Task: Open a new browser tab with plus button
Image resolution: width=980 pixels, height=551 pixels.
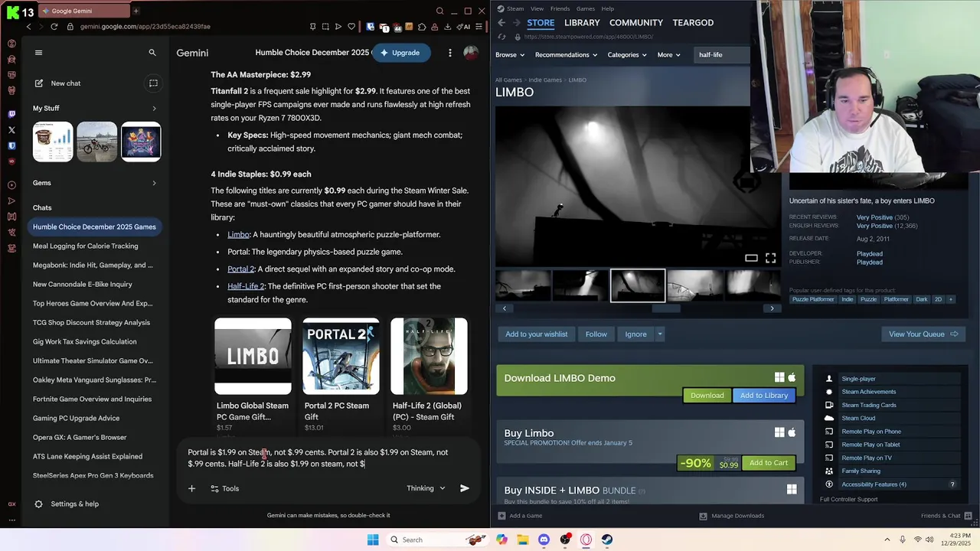Action: point(136,11)
